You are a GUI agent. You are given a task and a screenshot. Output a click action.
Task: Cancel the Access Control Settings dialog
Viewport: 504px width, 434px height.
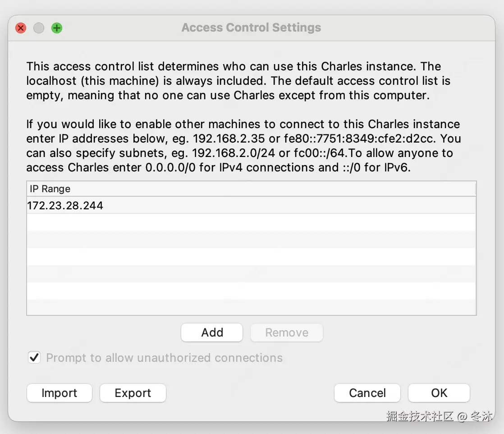[x=367, y=393]
